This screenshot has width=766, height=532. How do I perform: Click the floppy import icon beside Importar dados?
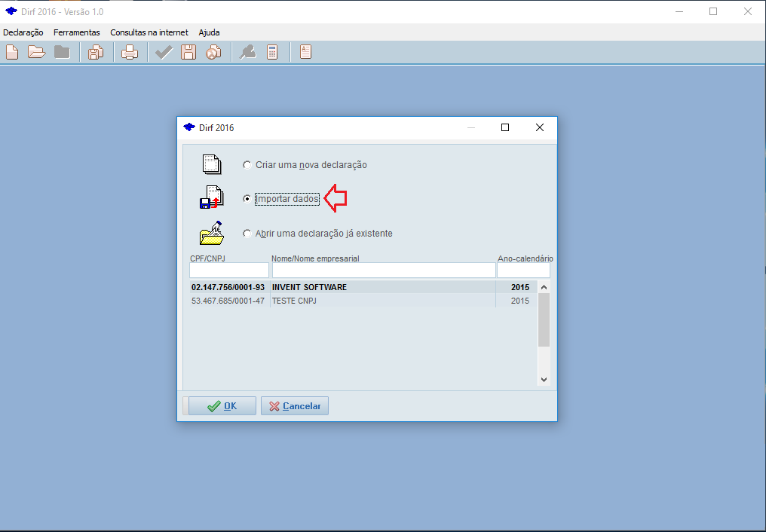point(212,197)
